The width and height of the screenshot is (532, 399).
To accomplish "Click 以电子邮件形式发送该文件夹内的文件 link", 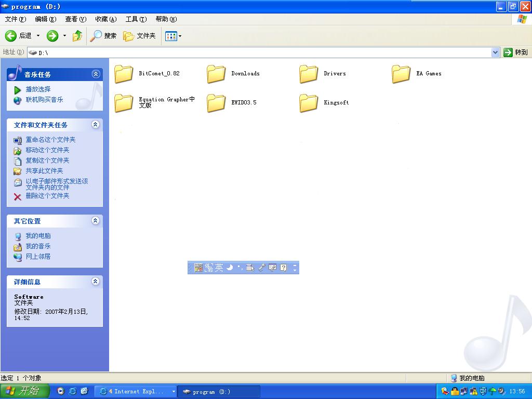I will 57,184.
